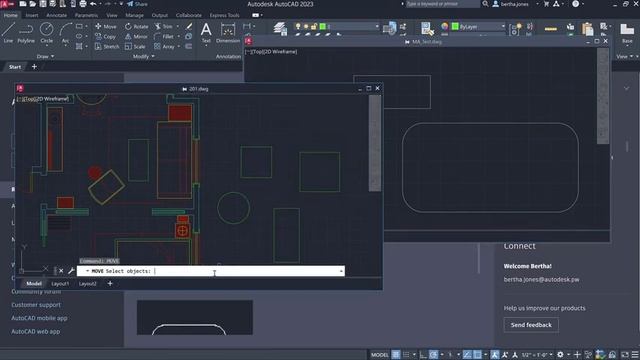This screenshot has height=360, width=640.
Task: Open the Autodesk App Store cart
Action: tap(546, 4)
